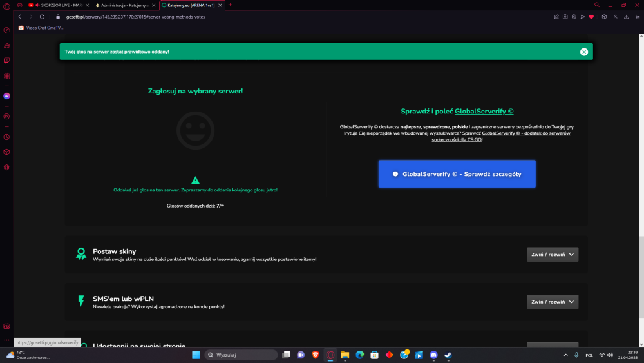Open GX Control speedometer in sidebar

pyautogui.click(x=6, y=30)
